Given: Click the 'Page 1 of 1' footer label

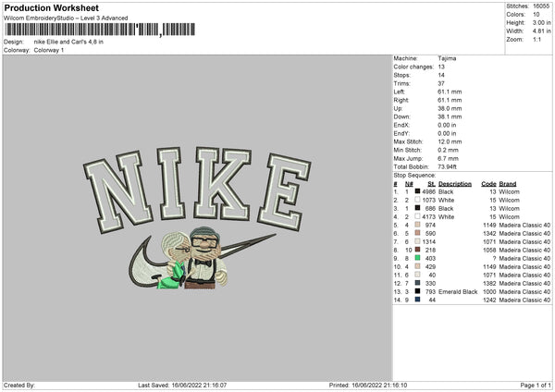Looking at the screenshot, I should [536, 385].
